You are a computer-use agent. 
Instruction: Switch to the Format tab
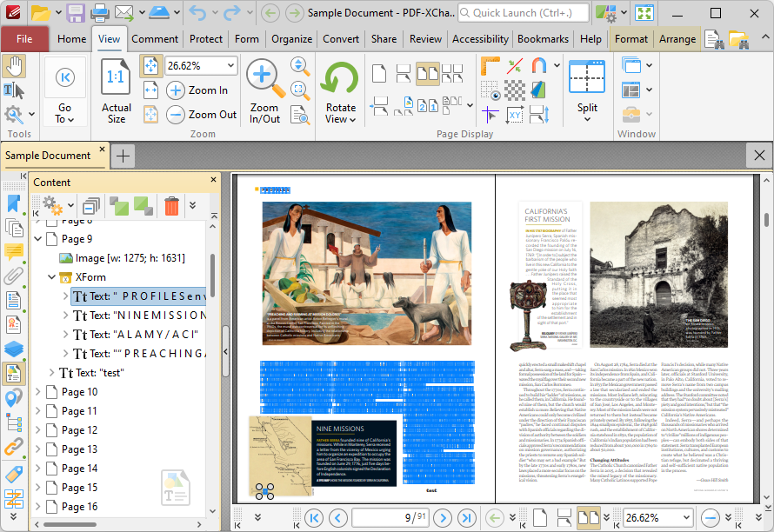(631, 39)
